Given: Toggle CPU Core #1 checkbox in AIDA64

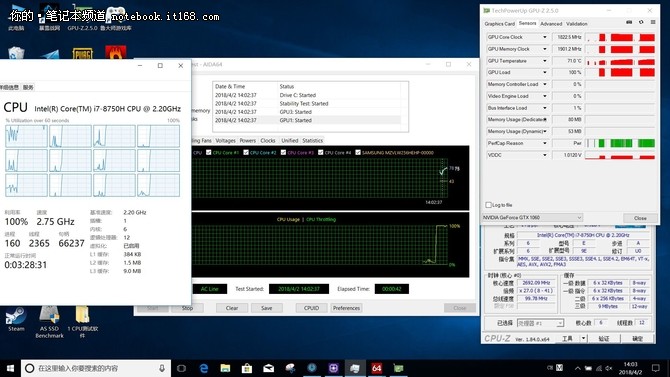Looking at the screenshot, I should tap(209, 152).
